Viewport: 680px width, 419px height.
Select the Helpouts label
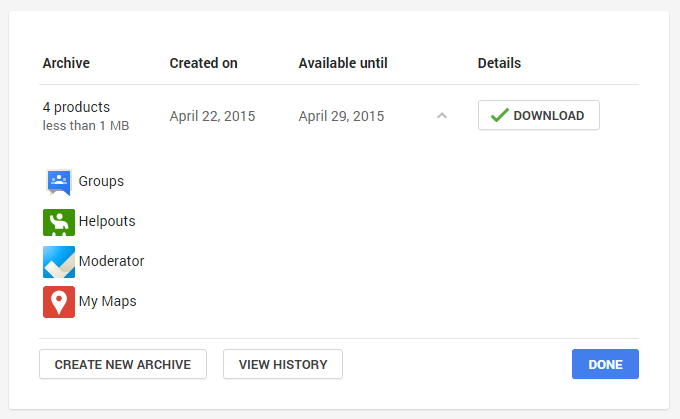tap(107, 221)
